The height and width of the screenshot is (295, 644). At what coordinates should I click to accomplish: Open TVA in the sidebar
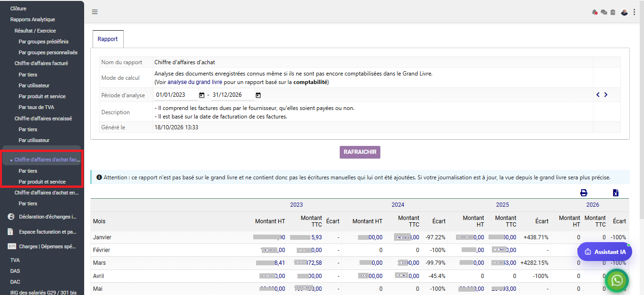tap(15, 260)
